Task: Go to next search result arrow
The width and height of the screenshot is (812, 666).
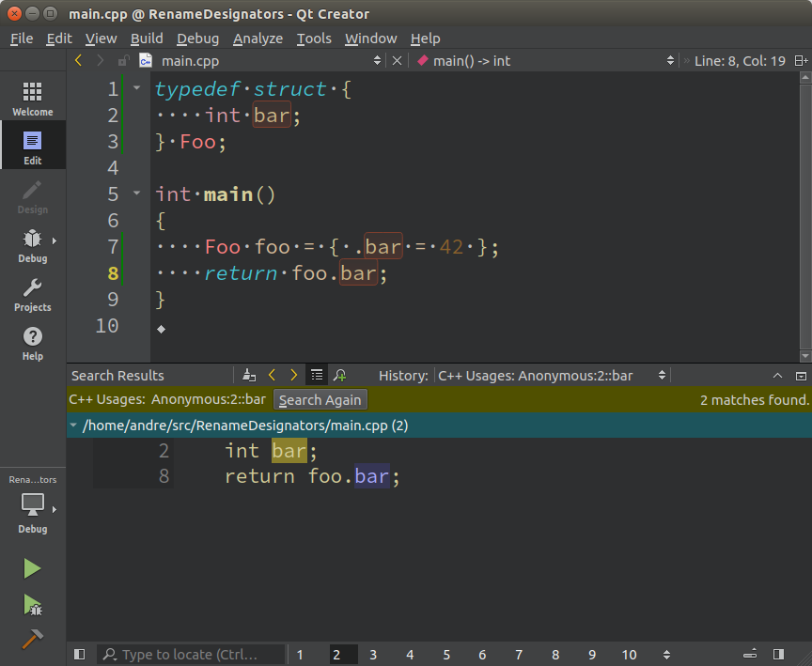Action: tap(293, 375)
